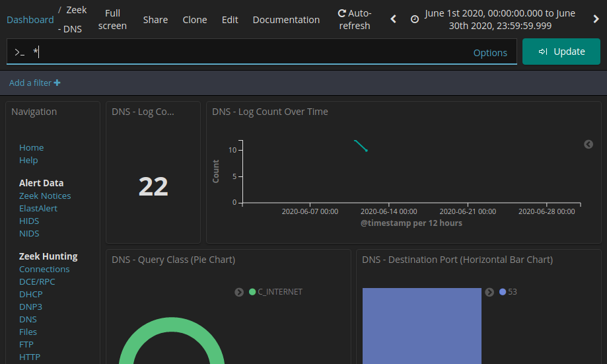The height and width of the screenshot is (364, 607).
Task: Click the blue port 53 bar
Action: [x=422, y=326]
